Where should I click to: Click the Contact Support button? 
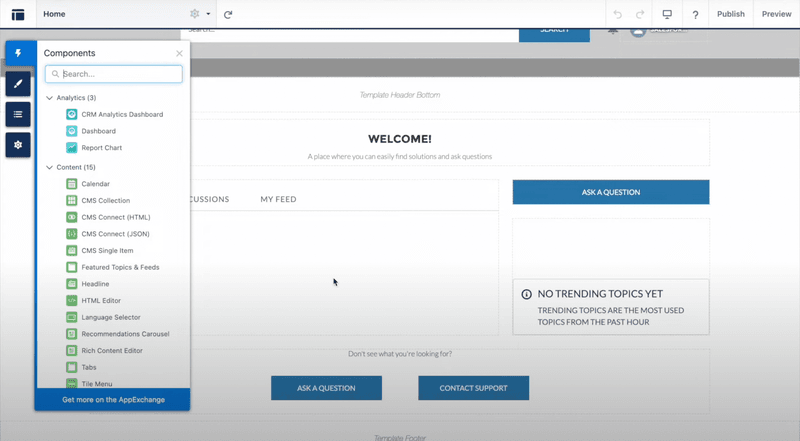pos(473,388)
